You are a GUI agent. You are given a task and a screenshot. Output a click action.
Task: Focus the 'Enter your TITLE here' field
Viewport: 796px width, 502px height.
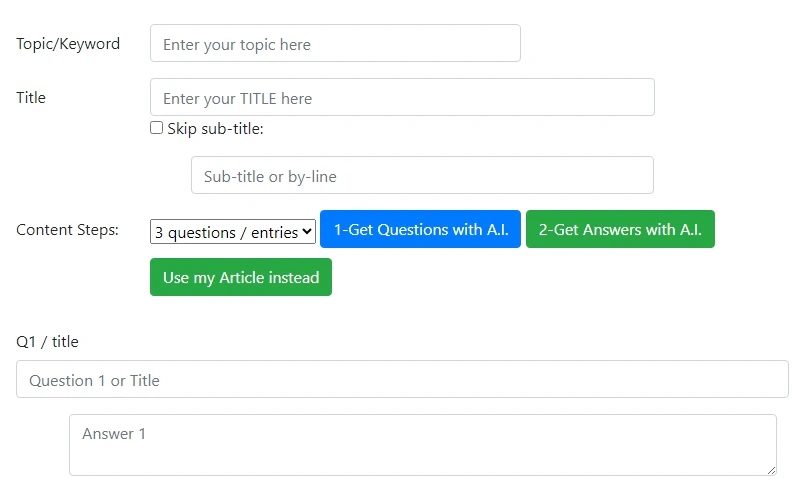click(402, 98)
